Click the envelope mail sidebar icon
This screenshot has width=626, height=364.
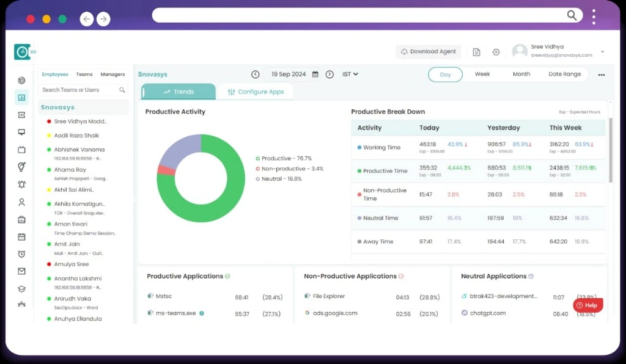[21, 271]
